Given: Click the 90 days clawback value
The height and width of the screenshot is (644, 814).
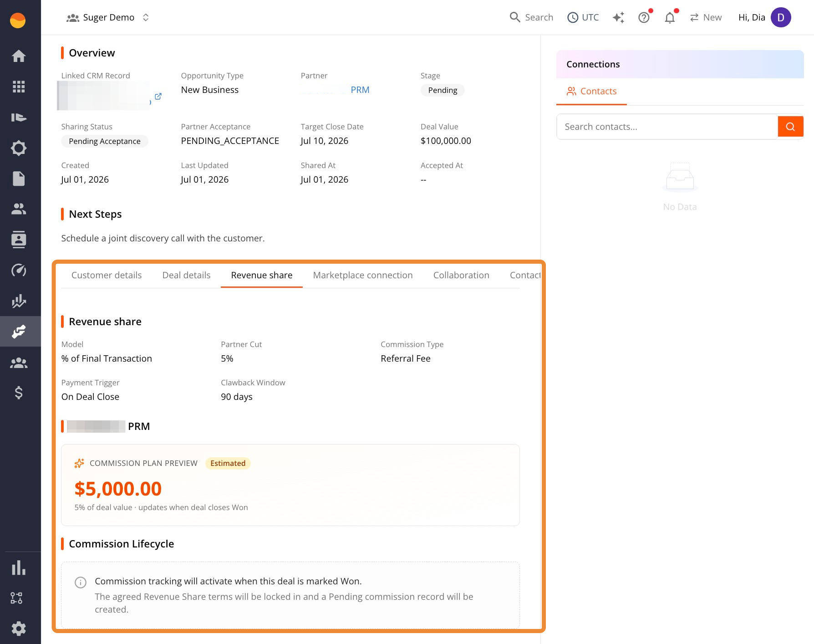Looking at the screenshot, I should pos(237,397).
